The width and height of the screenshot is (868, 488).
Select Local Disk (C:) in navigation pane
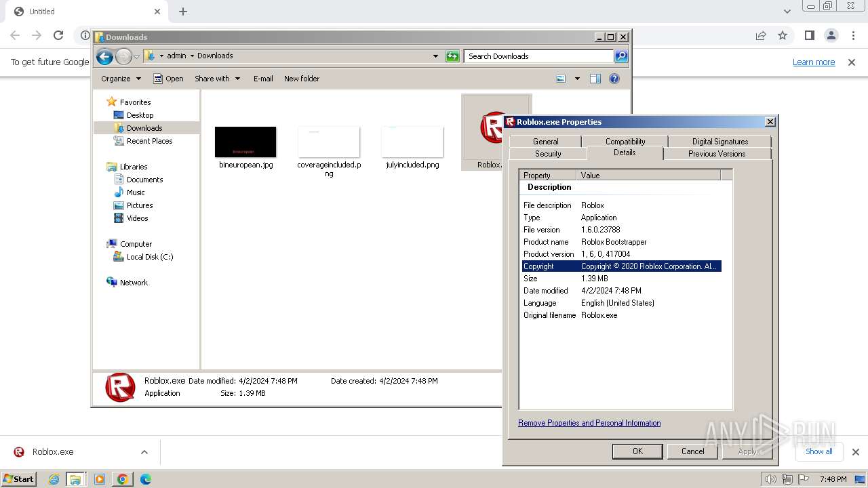coord(150,257)
